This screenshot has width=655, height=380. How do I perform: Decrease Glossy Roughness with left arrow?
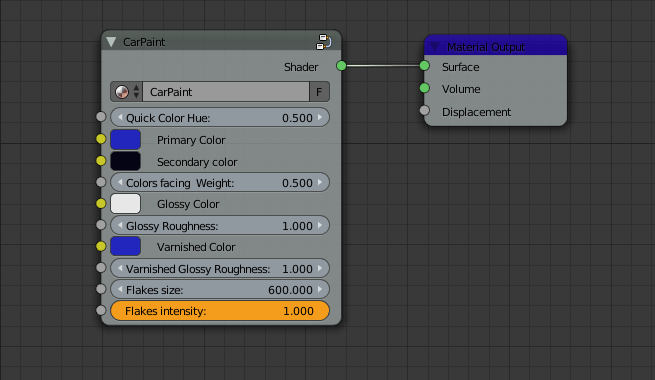point(120,225)
